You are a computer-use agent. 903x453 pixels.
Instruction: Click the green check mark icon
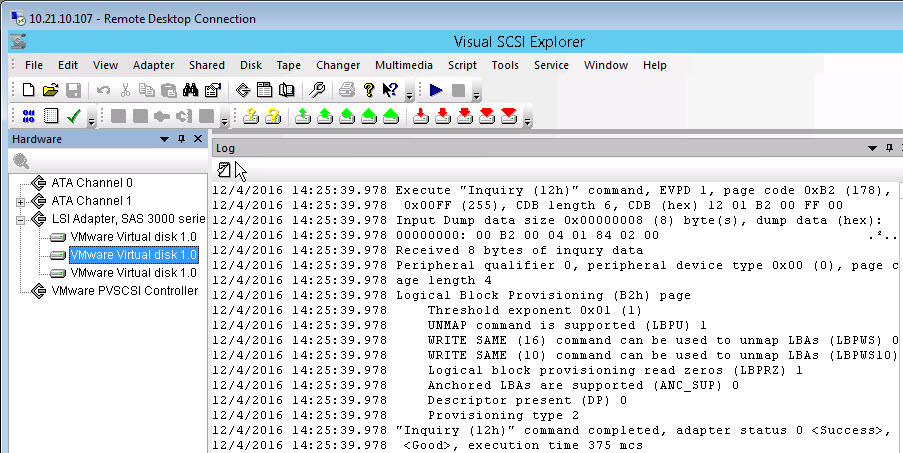[x=73, y=116]
